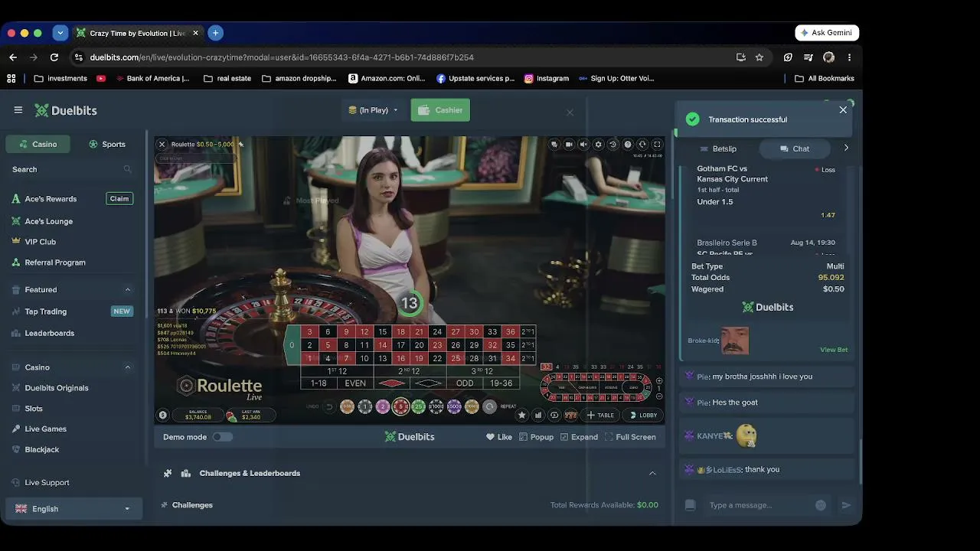Select the red 5 value chip
The width and height of the screenshot is (980, 551).
coord(400,406)
